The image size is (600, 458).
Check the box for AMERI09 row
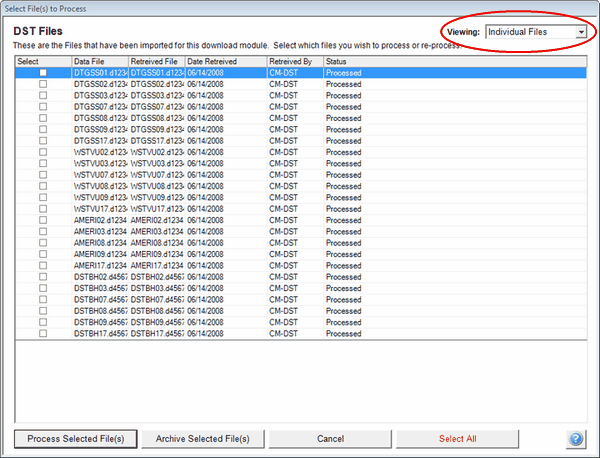pos(43,254)
